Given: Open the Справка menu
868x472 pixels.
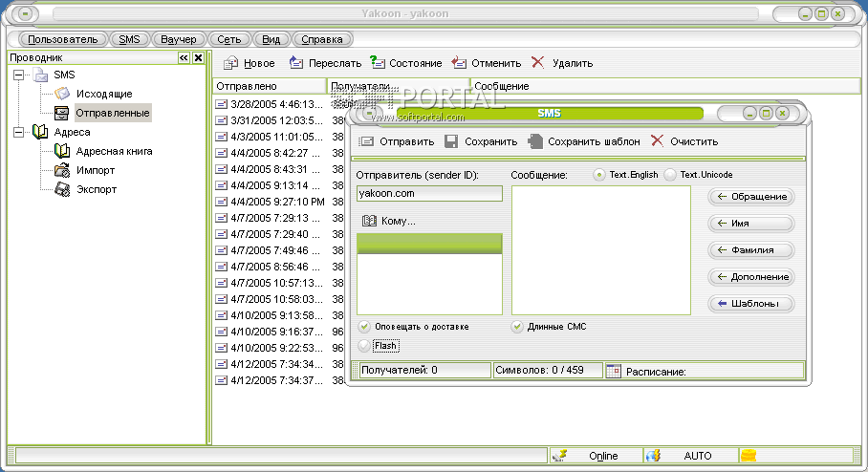Looking at the screenshot, I should [x=322, y=39].
